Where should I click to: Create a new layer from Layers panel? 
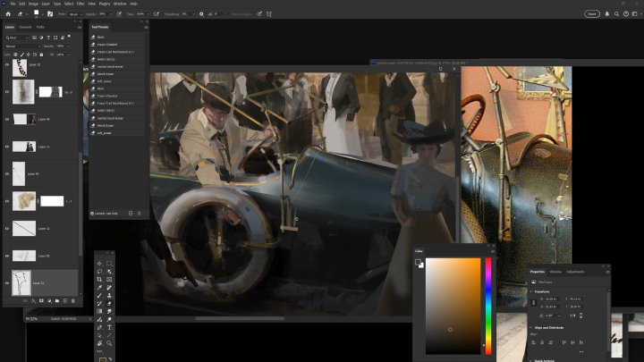tap(65, 301)
